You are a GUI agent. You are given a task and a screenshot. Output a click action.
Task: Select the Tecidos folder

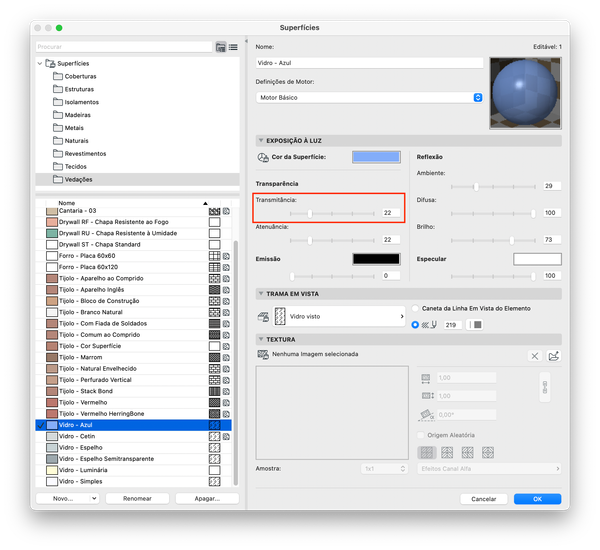(70, 167)
